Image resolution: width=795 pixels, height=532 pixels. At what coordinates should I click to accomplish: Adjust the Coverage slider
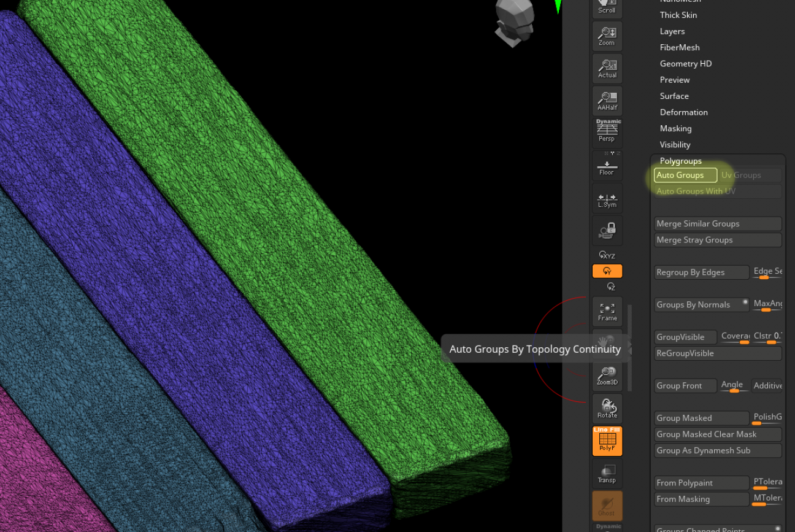tap(735, 337)
